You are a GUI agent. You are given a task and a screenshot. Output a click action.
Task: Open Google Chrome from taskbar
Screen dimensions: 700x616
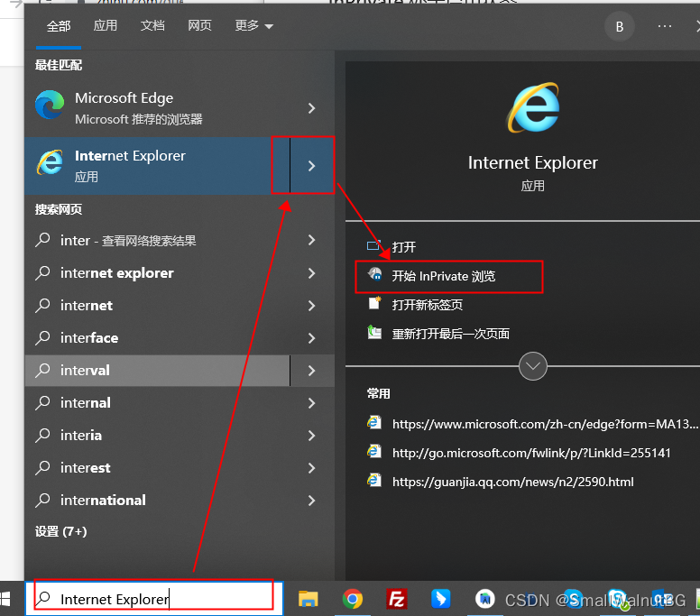click(x=353, y=599)
